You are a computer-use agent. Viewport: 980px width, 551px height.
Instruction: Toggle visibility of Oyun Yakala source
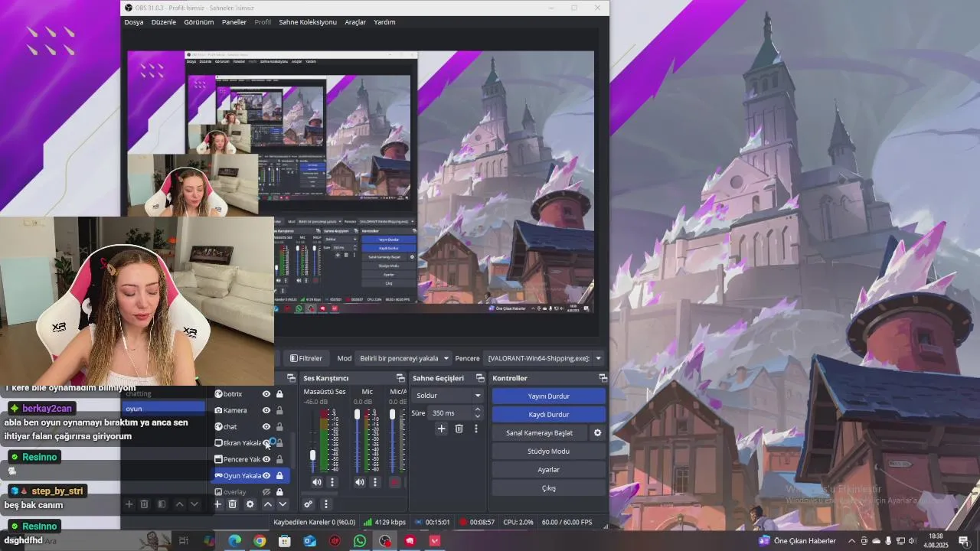pos(266,475)
